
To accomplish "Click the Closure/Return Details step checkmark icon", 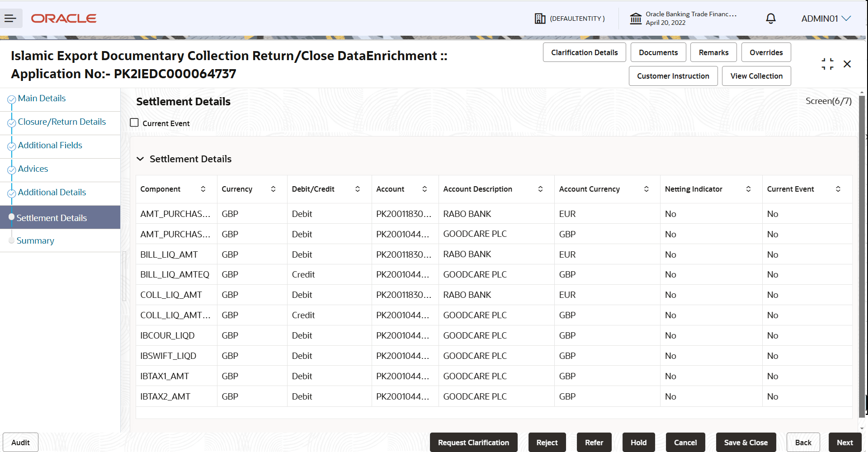I will (x=12, y=123).
